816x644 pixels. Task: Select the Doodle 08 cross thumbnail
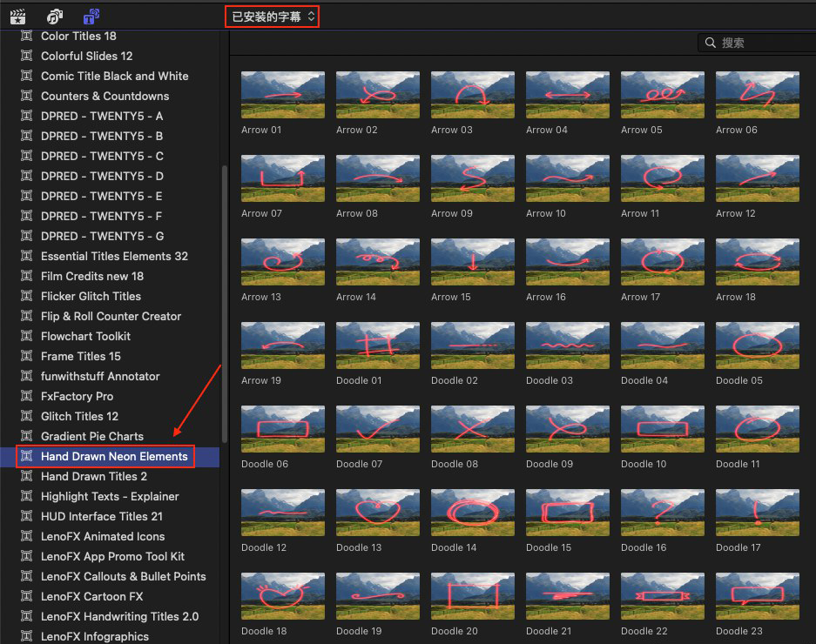tap(473, 429)
